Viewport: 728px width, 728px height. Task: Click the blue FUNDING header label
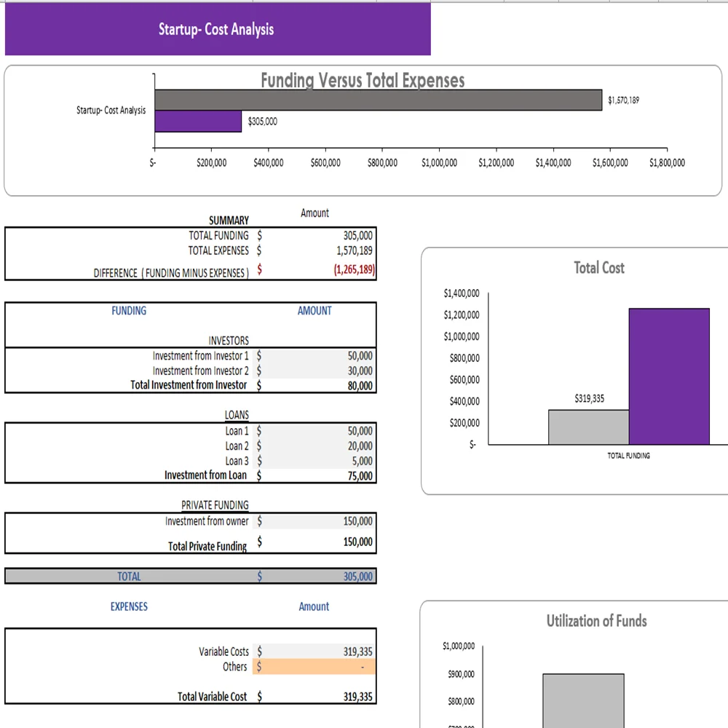pos(129,311)
